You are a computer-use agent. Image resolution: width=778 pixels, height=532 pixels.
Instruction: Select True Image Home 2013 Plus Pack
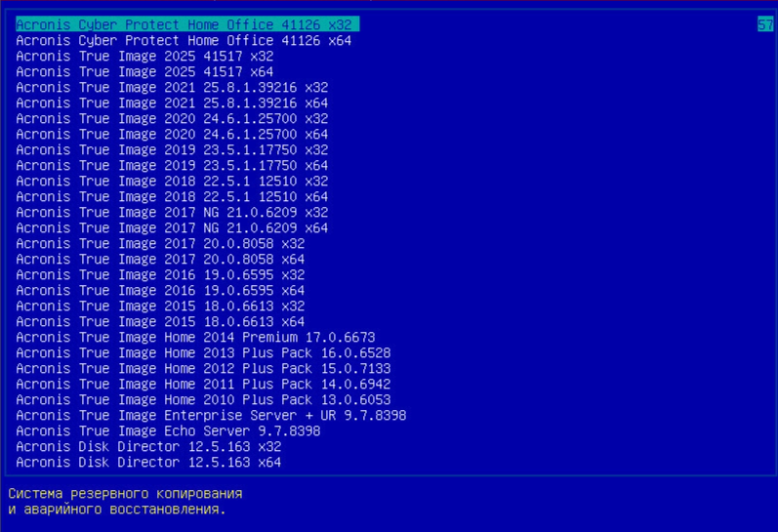tap(203, 352)
